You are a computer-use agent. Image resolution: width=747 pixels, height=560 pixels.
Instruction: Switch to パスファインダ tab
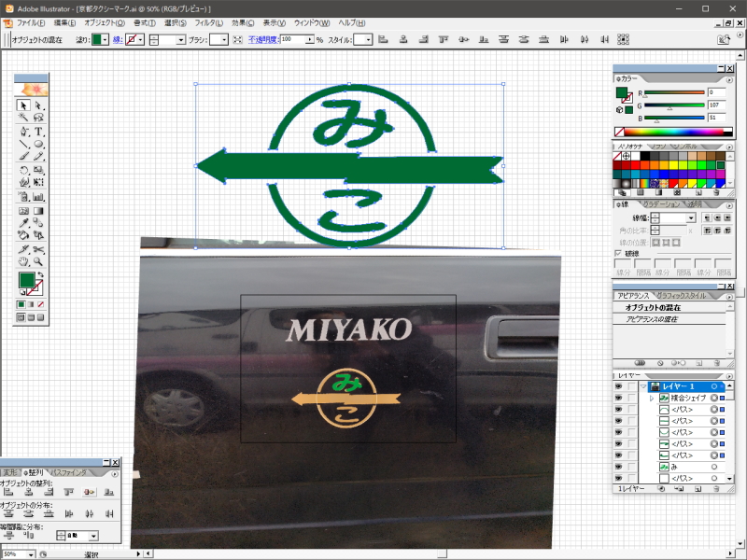[70, 472]
